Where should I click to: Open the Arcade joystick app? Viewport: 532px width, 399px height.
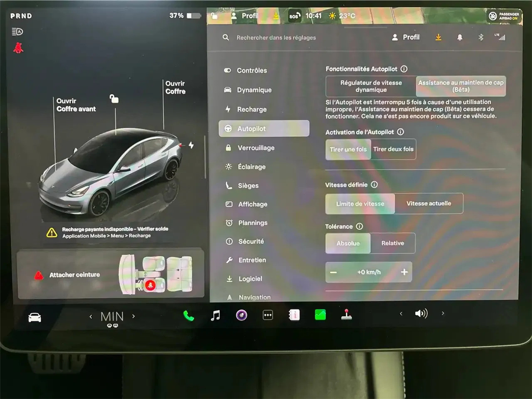346,314
